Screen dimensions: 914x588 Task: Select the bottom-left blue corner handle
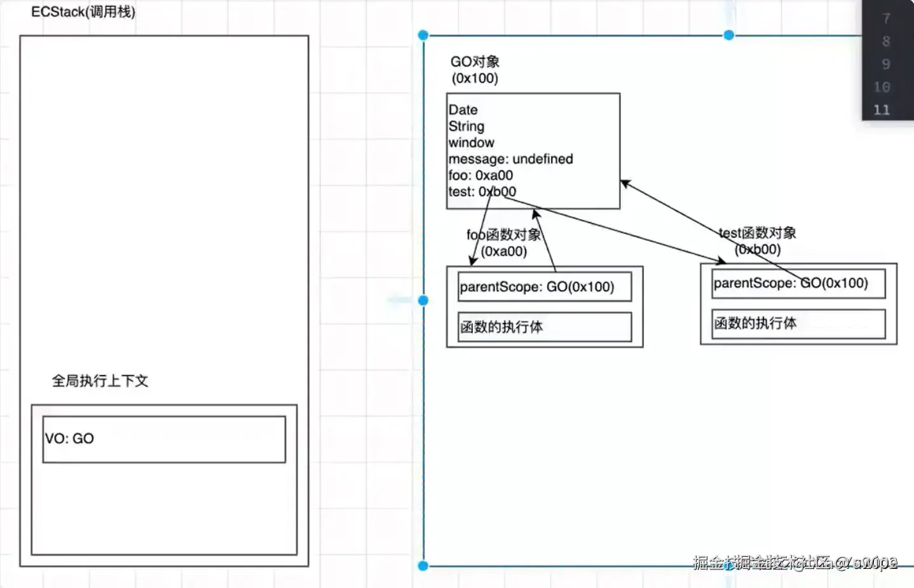(423, 566)
